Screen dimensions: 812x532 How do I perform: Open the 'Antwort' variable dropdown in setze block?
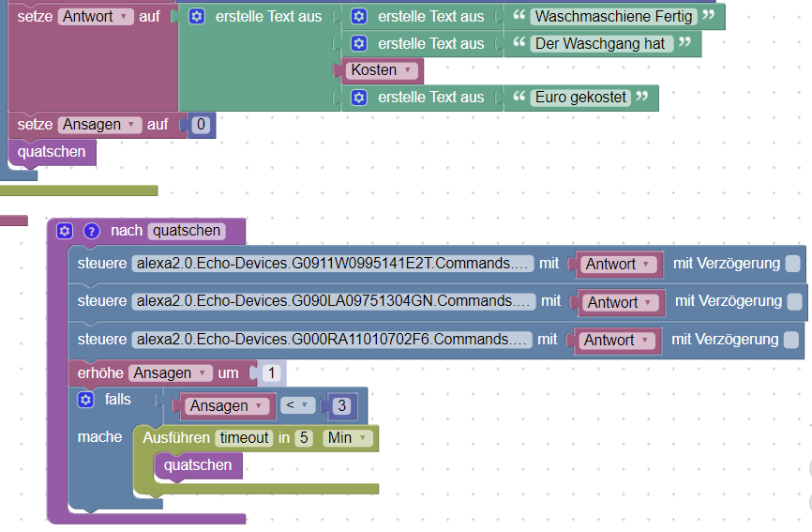[96, 17]
